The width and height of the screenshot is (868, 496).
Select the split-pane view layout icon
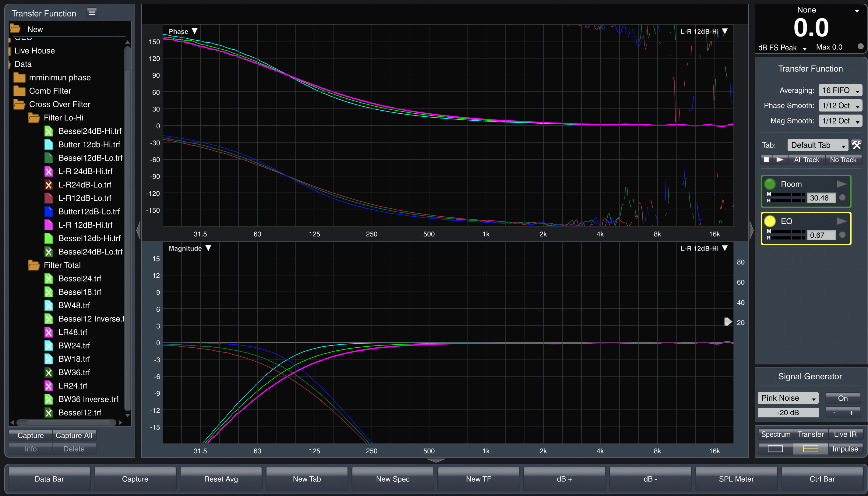[810, 449]
